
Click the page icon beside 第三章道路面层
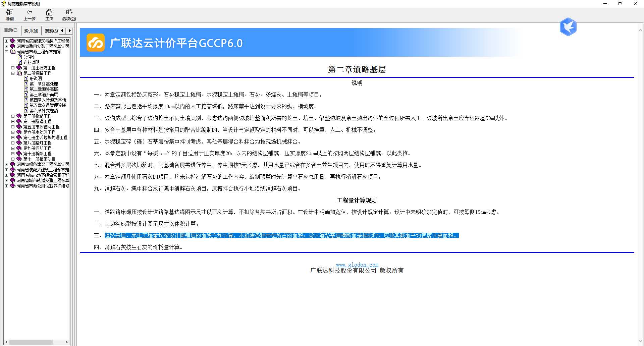click(x=26, y=95)
